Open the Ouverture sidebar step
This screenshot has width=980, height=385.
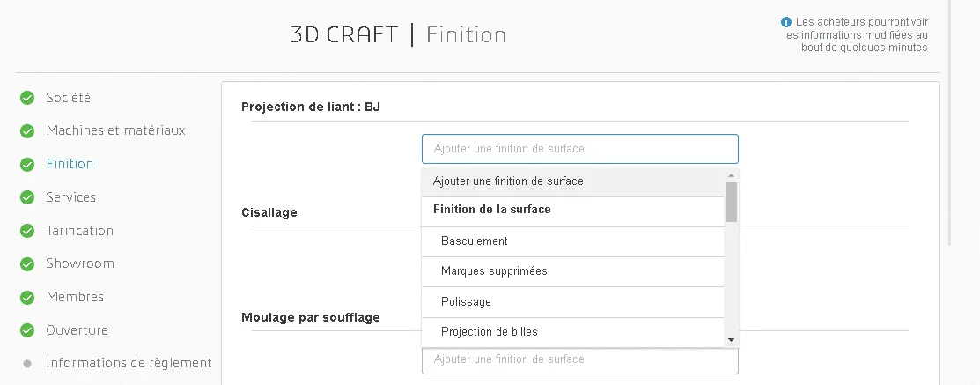[77, 330]
